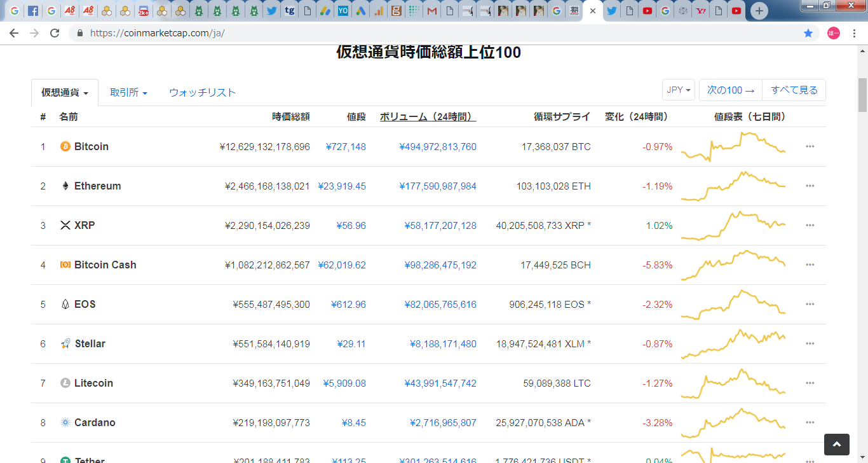Open the Ethereum row ellipsis menu
This screenshot has width=868, height=463.
810,186
